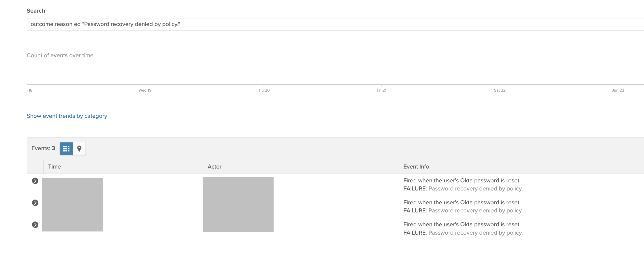Open Show event trends by category

pos(67,116)
